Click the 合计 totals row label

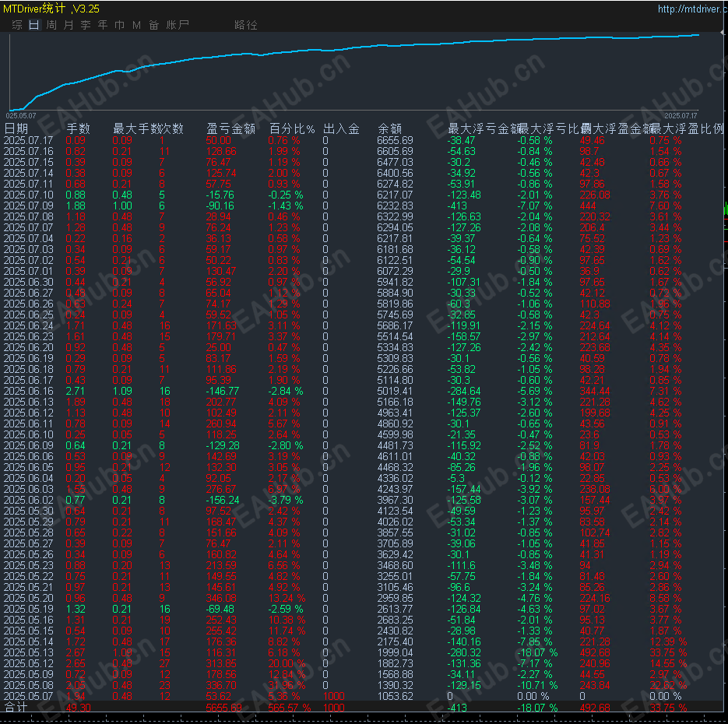pos(16,708)
